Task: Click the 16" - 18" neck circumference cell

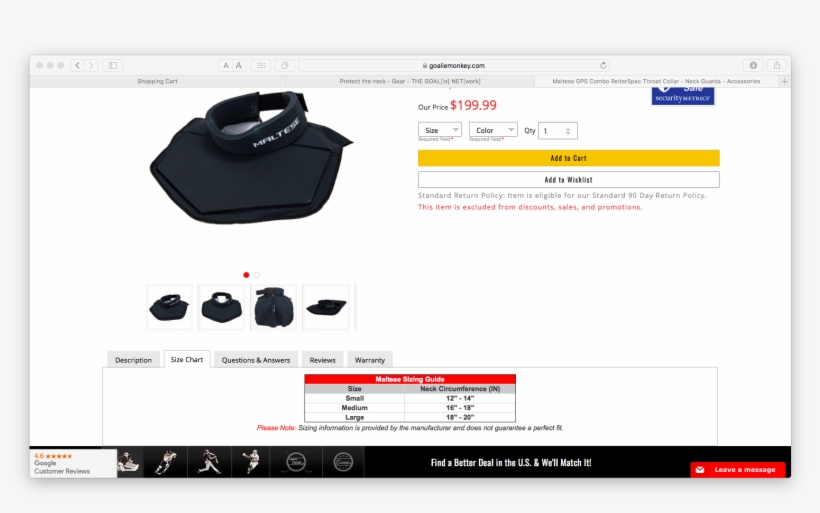Action: pos(460,407)
